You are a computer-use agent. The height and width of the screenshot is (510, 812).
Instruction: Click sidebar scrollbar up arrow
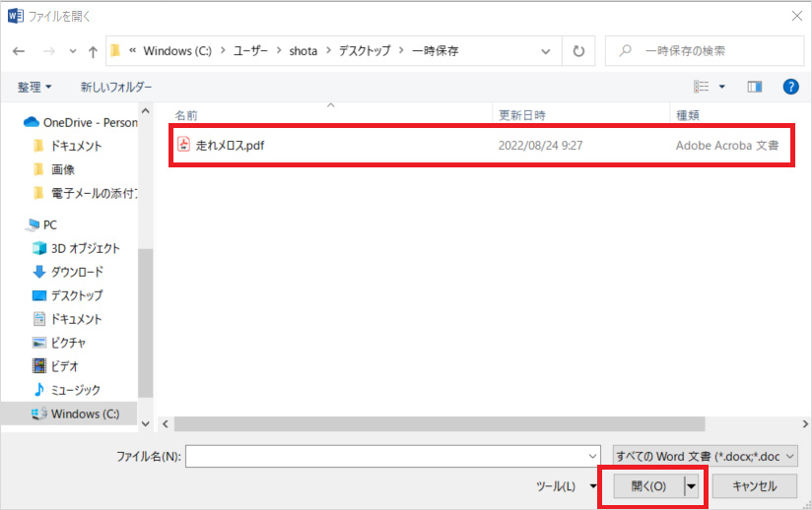[146, 110]
